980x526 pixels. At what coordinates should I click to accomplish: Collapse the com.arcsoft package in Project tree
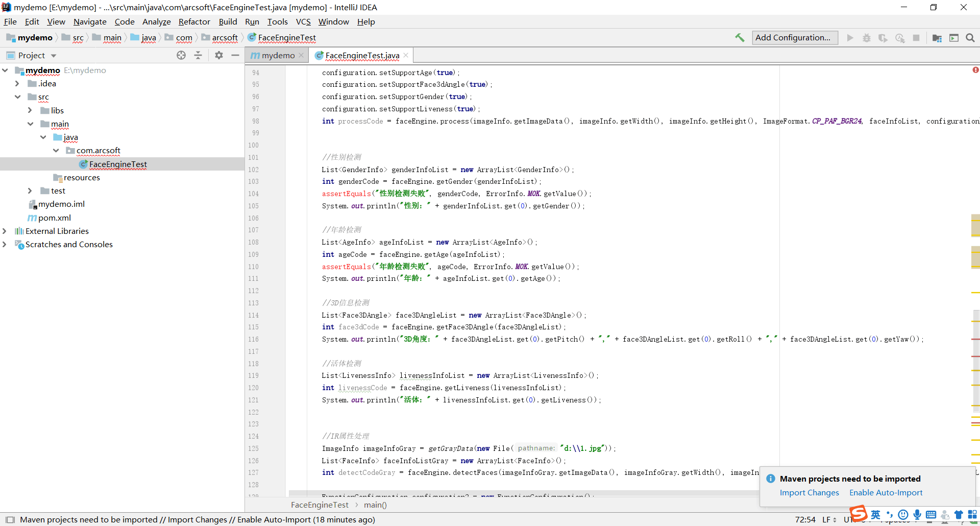click(x=56, y=151)
